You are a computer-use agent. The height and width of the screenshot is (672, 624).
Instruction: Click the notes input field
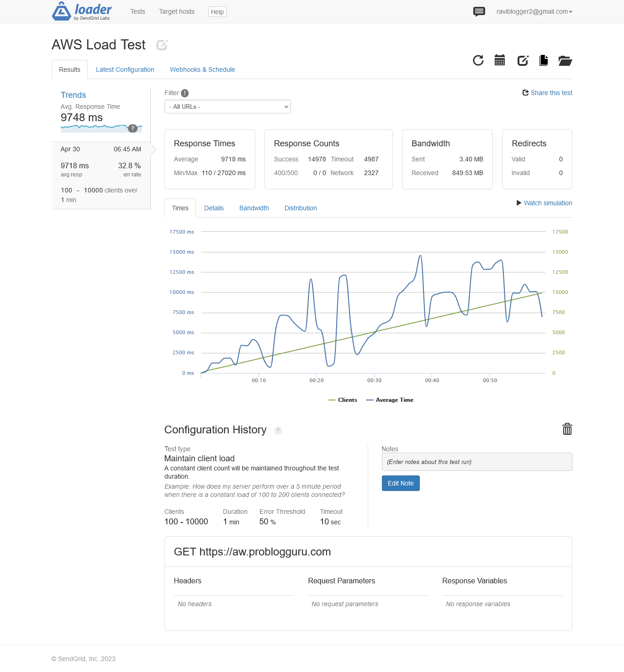coord(476,462)
